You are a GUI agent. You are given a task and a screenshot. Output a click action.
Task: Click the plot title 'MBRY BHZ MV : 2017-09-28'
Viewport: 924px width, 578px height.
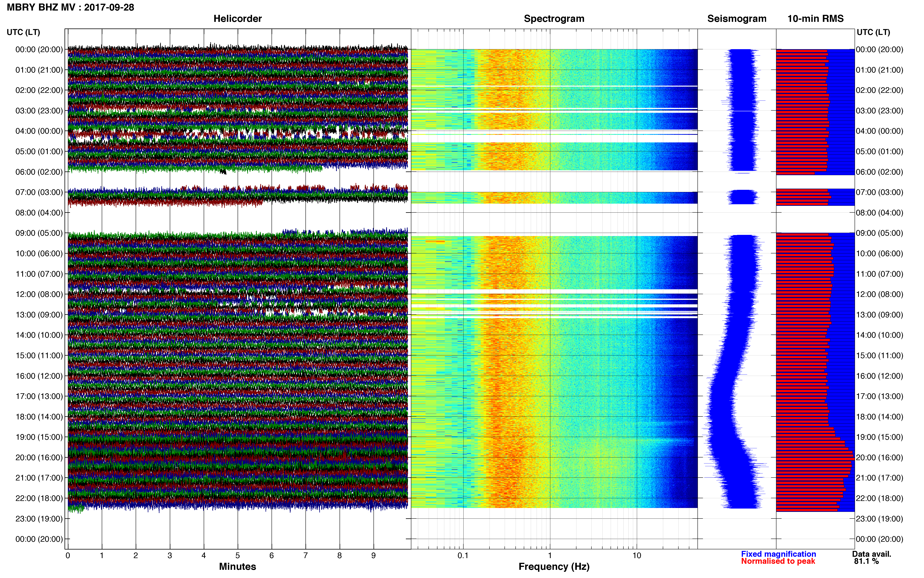pos(70,7)
